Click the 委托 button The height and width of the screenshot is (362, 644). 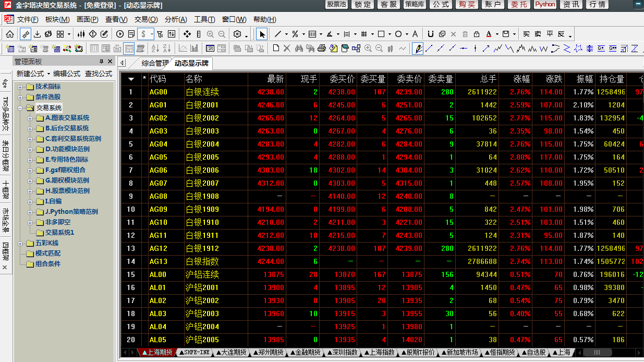click(x=519, y=5)
